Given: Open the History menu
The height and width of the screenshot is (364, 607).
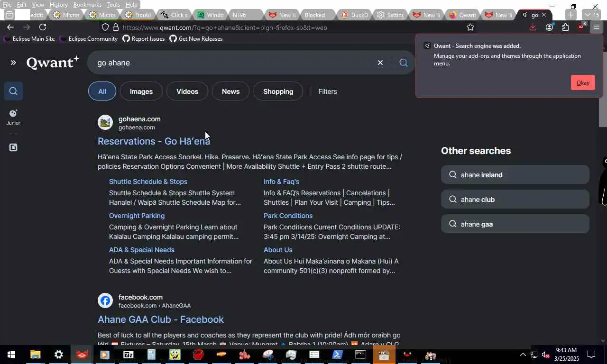Looking at the screenshot, I should (59, 4).
